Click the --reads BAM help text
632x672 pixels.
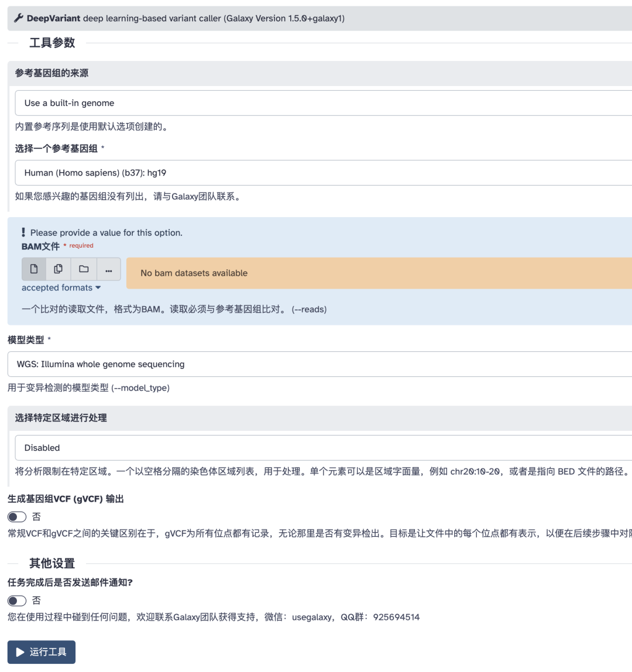click(x=174, y=310)
